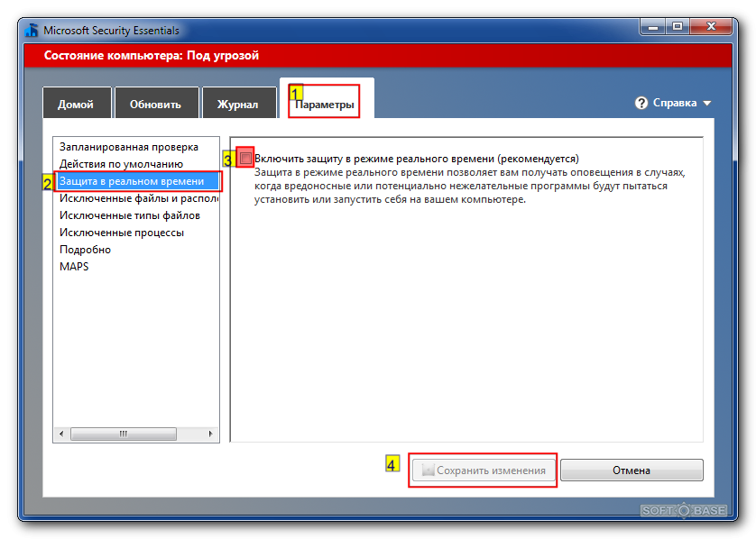Click the right arrow of the horizontal scrollbar
Screen dimensions: 756x539
211,434
